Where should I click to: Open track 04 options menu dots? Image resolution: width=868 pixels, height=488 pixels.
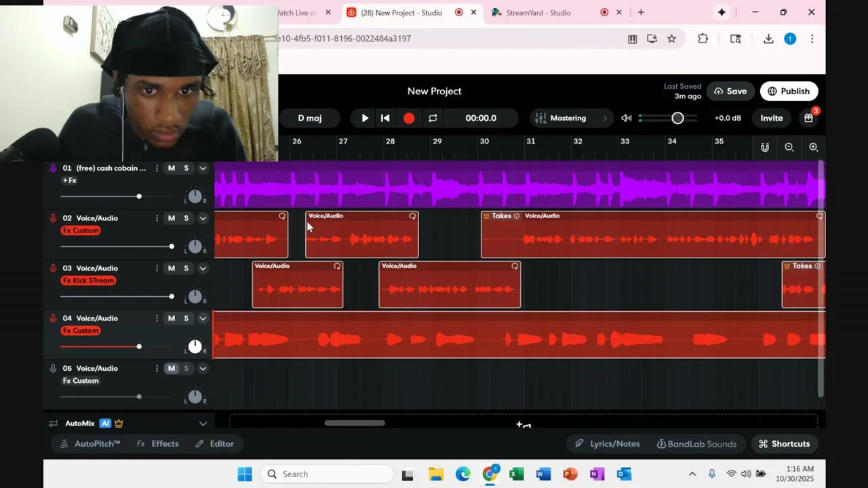pyautogui.click(x=157, y=319)
